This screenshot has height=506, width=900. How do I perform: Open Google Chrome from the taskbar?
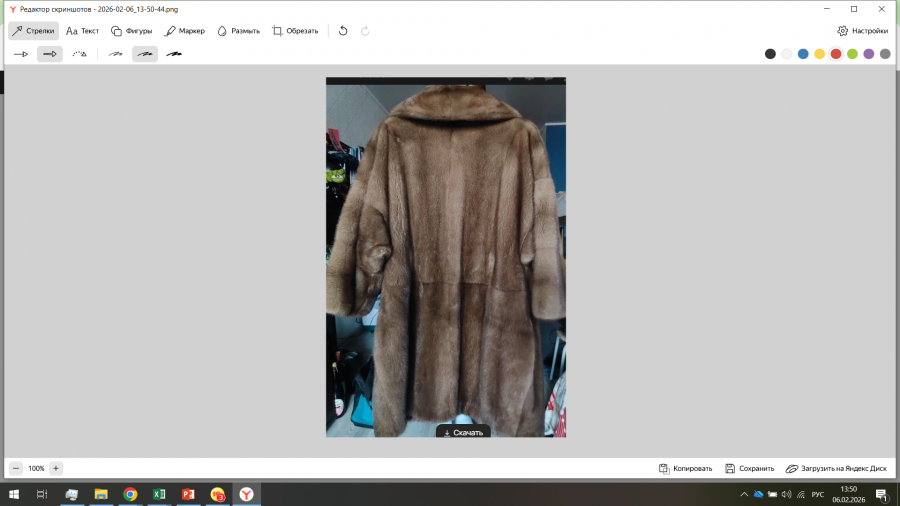(x=130, y=494)
